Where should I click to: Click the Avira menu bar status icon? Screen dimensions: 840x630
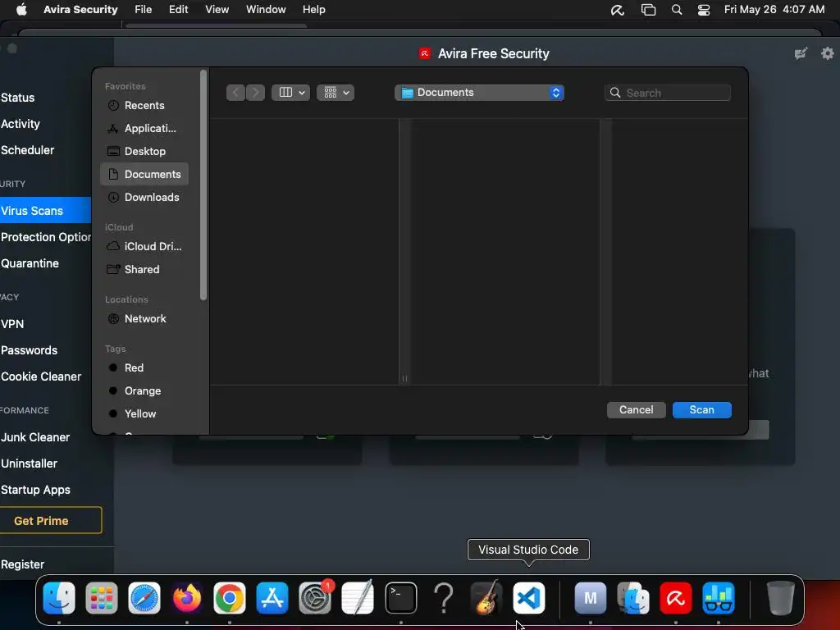click(x=618, y=10)
